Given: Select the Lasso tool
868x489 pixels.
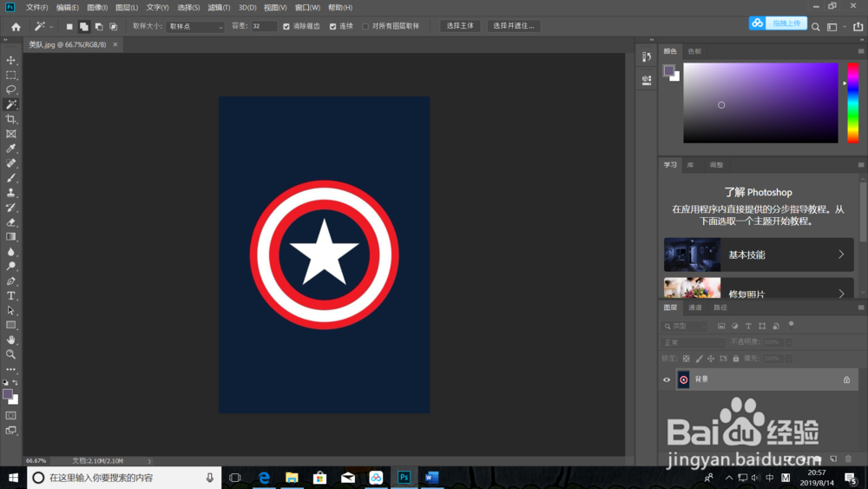Looking at the screenshot, I should coord(10,89).
